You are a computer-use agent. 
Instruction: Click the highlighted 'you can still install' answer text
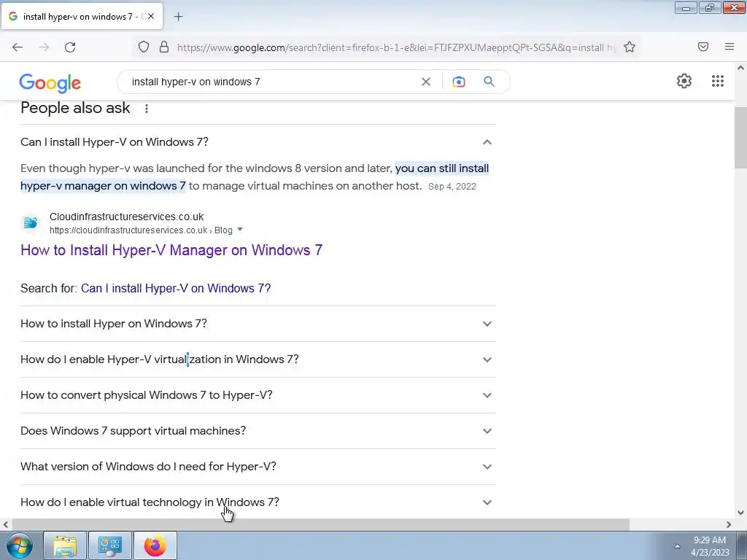click(x=442, y=168)
